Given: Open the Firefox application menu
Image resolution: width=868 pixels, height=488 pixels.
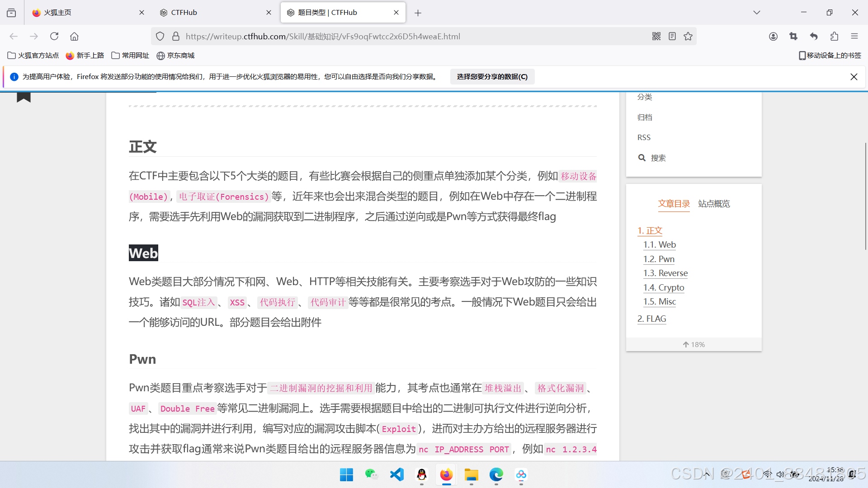Looking at the screenshot, I should click(x=854, y=36).
